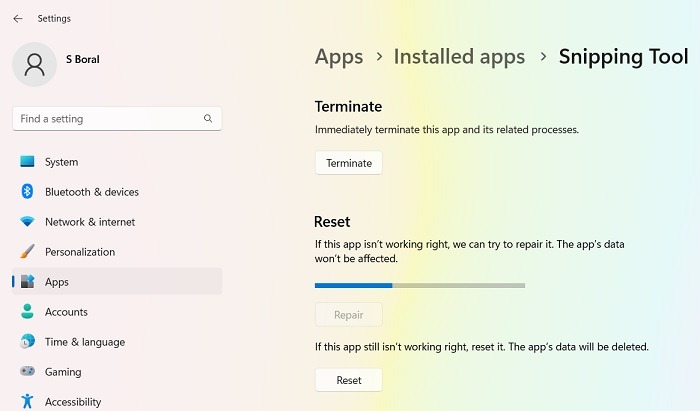Click the chevron after Apps breadcrumb
Image resolution: width=700 pixels, height=411 pixels.
[379, 57]
